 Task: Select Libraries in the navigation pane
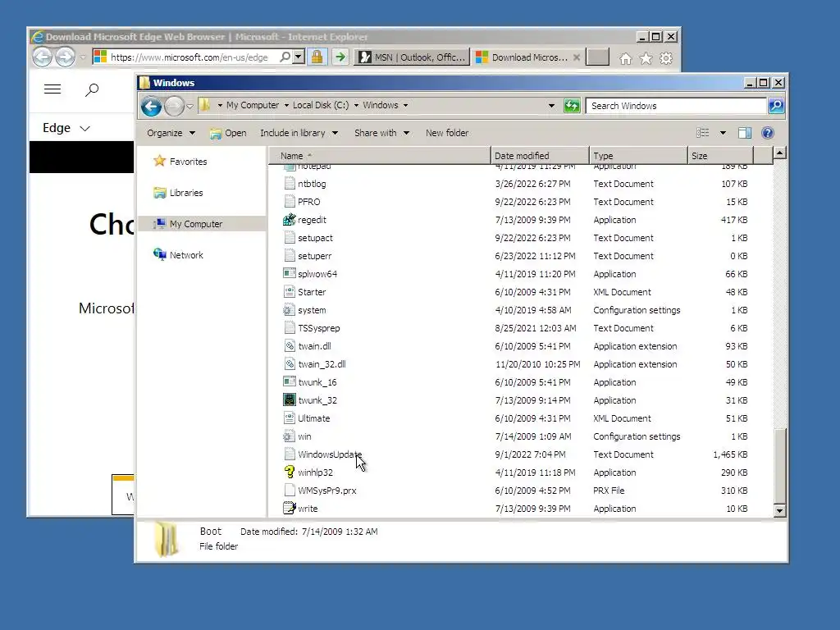pos(186,193)
